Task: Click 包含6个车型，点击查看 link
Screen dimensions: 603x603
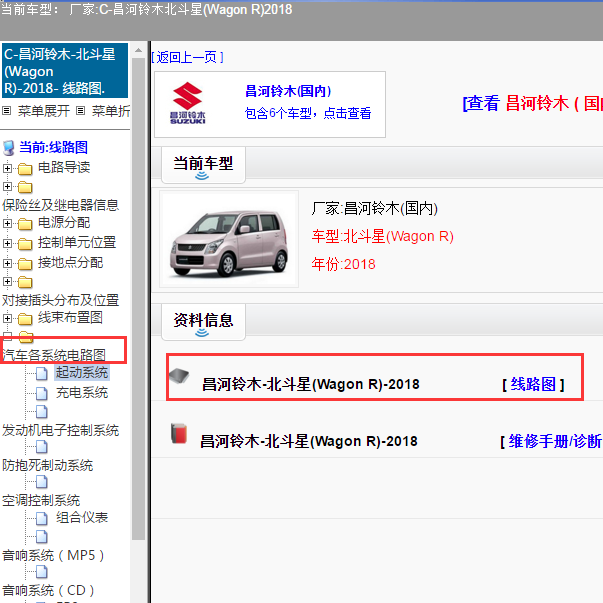Action: [308, 113]
